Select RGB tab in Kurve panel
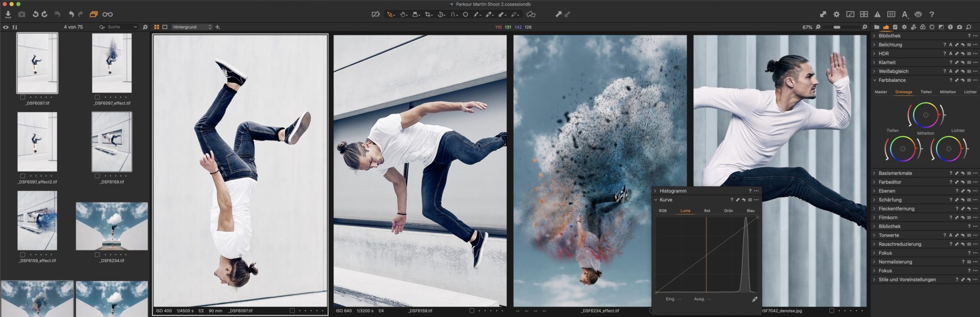This screenshot has width=980, height=317. coord(663,211)
